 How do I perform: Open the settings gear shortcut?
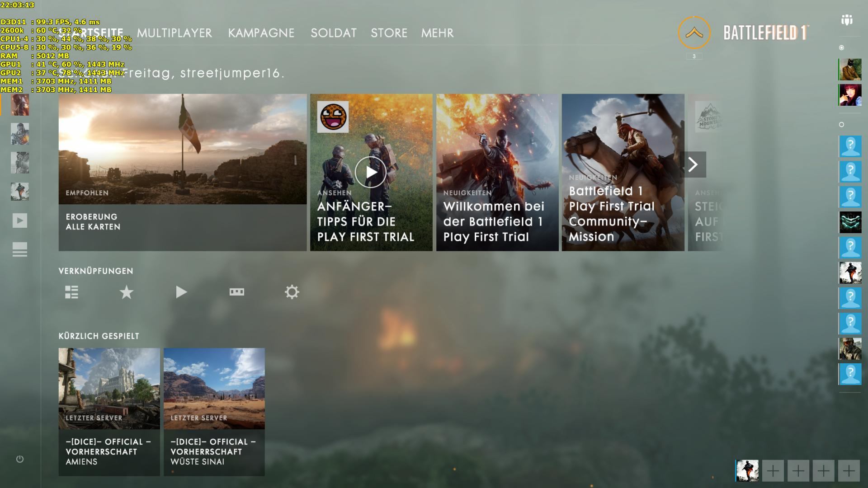[x=292, y=292]
